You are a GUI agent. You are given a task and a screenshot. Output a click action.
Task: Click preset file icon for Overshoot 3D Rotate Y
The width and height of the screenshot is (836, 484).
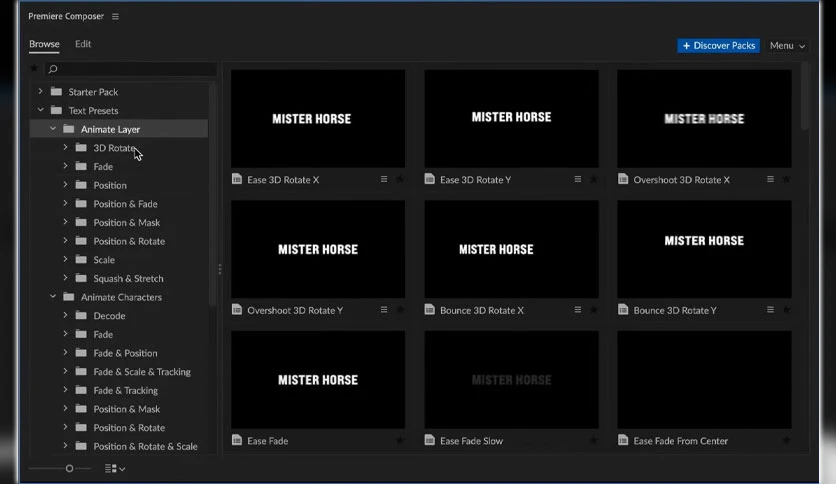237,310
